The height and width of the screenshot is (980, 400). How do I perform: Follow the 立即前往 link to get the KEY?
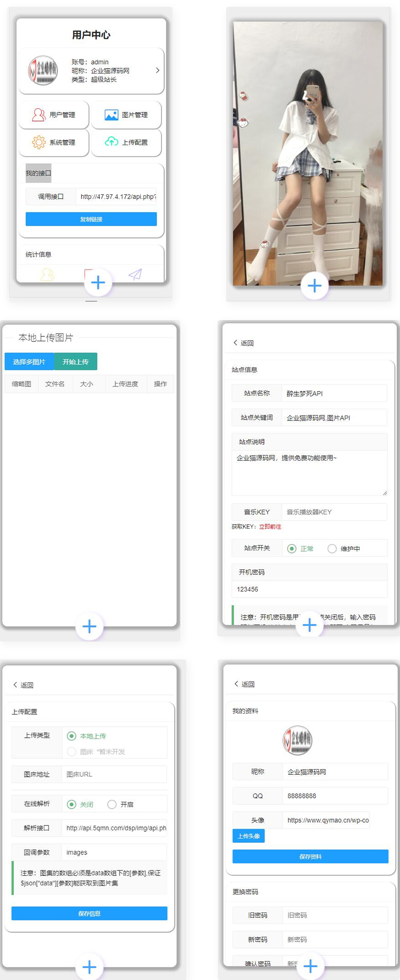[270, 527]
